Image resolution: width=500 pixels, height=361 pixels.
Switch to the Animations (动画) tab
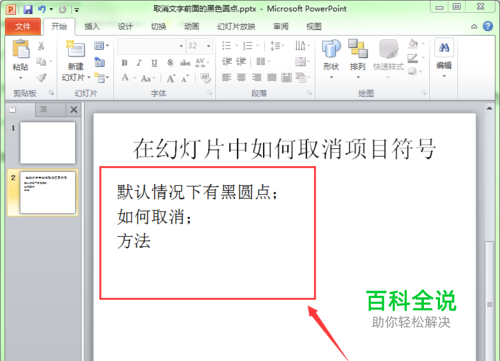(191, 26)
